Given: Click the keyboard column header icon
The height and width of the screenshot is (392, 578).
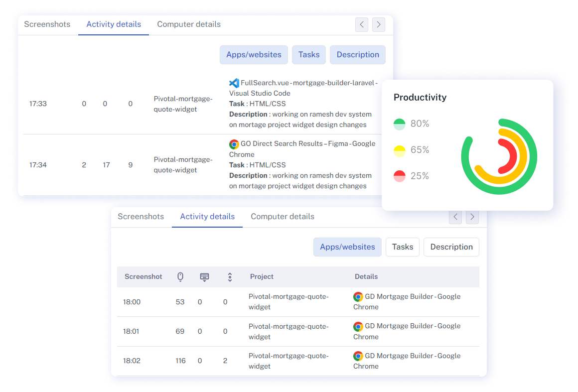Looking at the screenshot, I should (x=204, y=277).
